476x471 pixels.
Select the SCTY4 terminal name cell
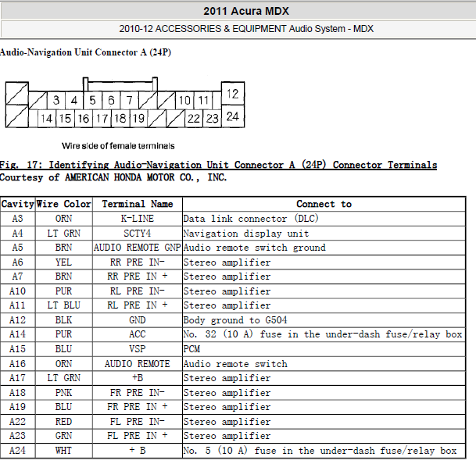pos(138,234)
